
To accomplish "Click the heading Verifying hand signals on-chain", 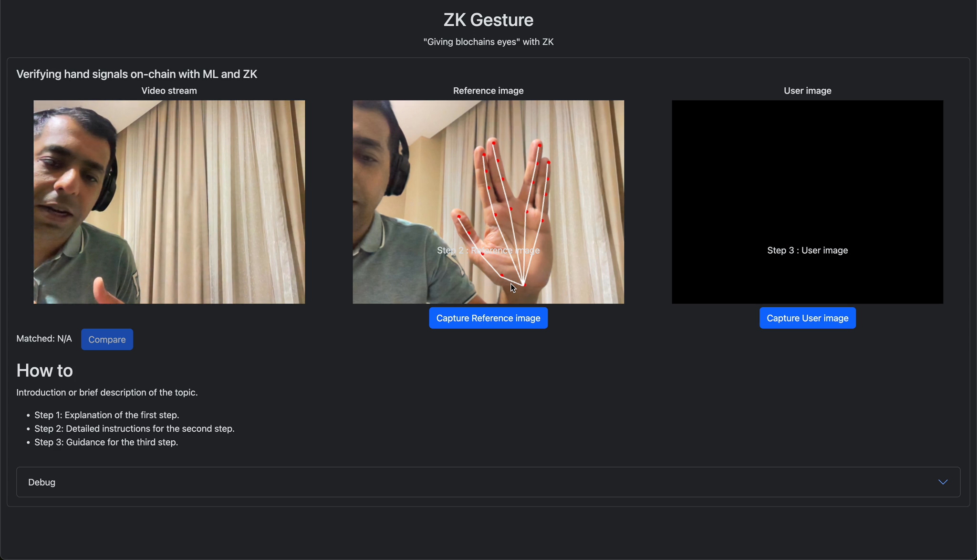I will click(137, 74).
